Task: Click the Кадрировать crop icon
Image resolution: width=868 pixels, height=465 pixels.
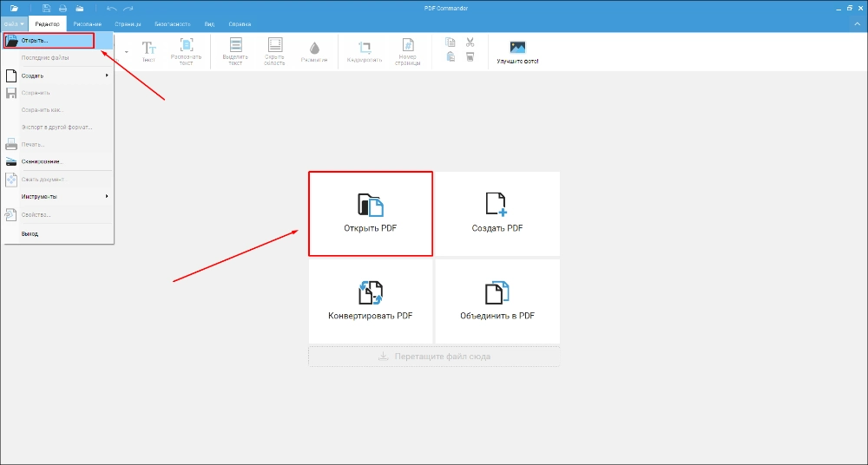Action: click(365, 48)
